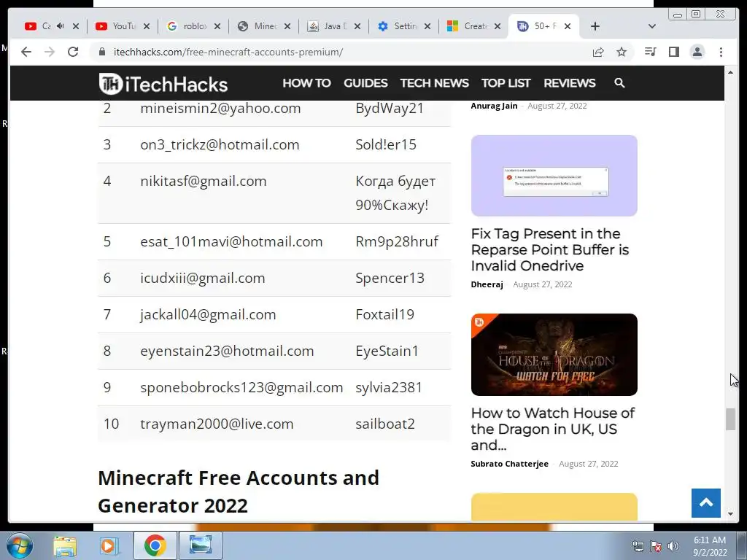747x560 pixels.
Task: Bookmark this page with the star icon
Action: coord(622,52)
